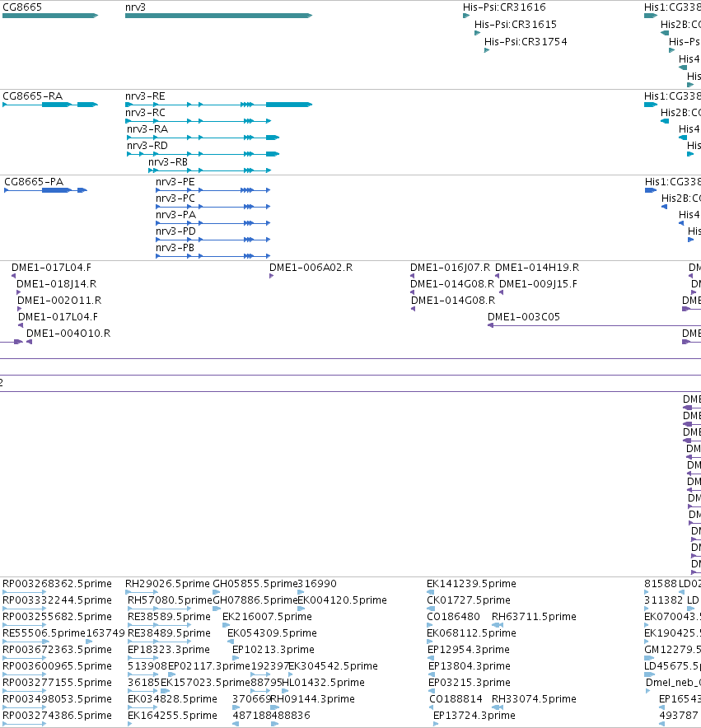701x728 pixels.
Task: Open the RP003672363.5prime entry
Action: pos(24,658)
